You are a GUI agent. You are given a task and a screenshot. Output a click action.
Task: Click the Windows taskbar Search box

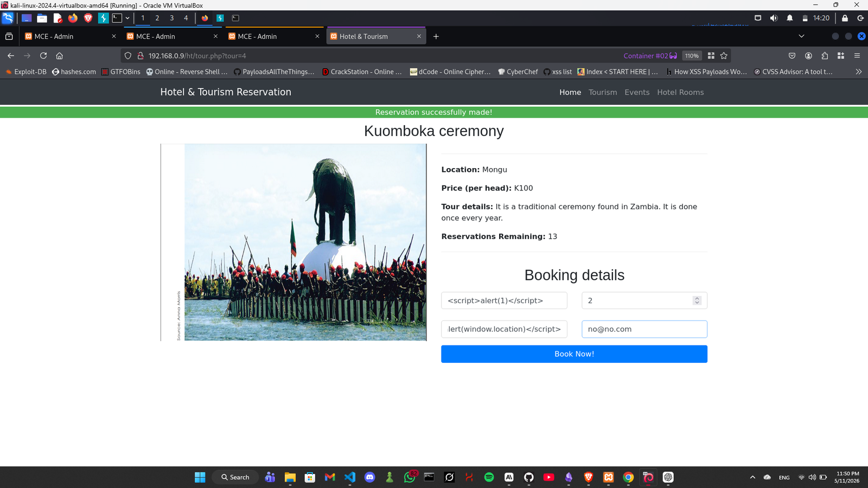[235, 477]
